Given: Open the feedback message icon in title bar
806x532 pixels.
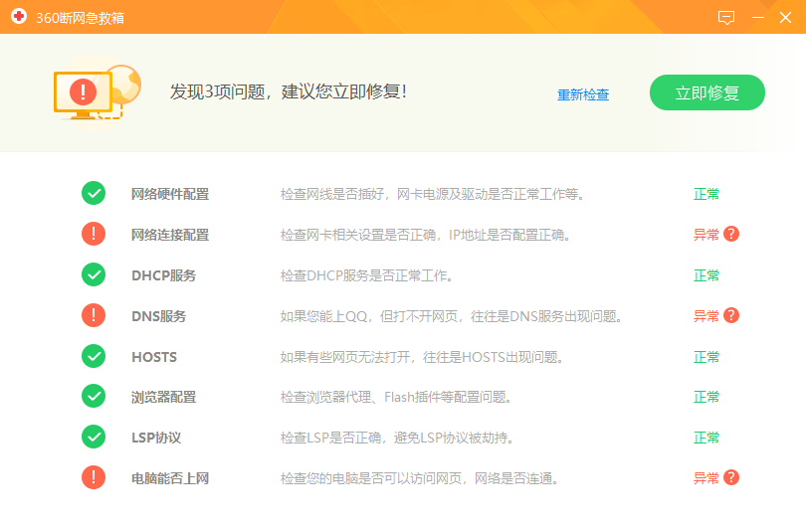Looking at the screenshot, I should pos(725,18).
